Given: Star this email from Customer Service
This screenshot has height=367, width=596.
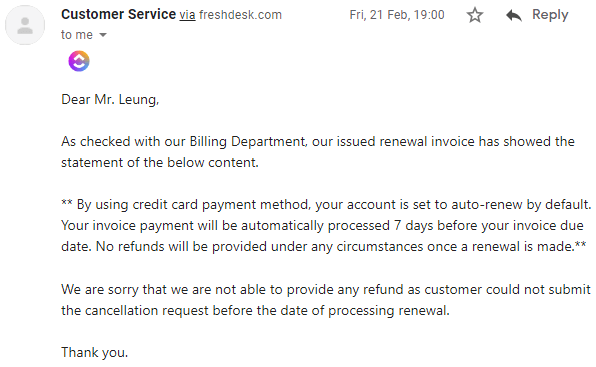Looking at the screenshot, I should (x=475, y=16).
